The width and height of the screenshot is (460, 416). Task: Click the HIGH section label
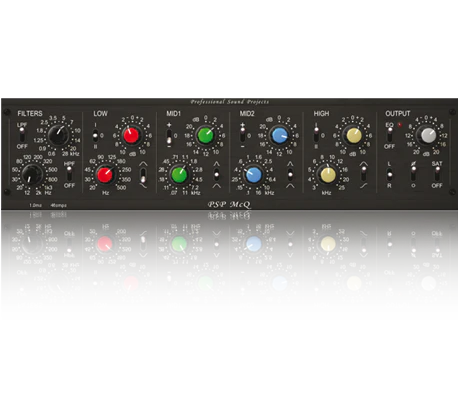[321, 114]
